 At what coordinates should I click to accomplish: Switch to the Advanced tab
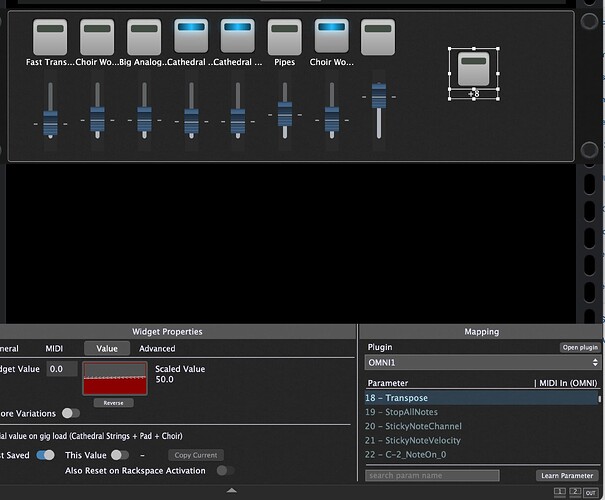pyautogui.click(x=157, y=348)
